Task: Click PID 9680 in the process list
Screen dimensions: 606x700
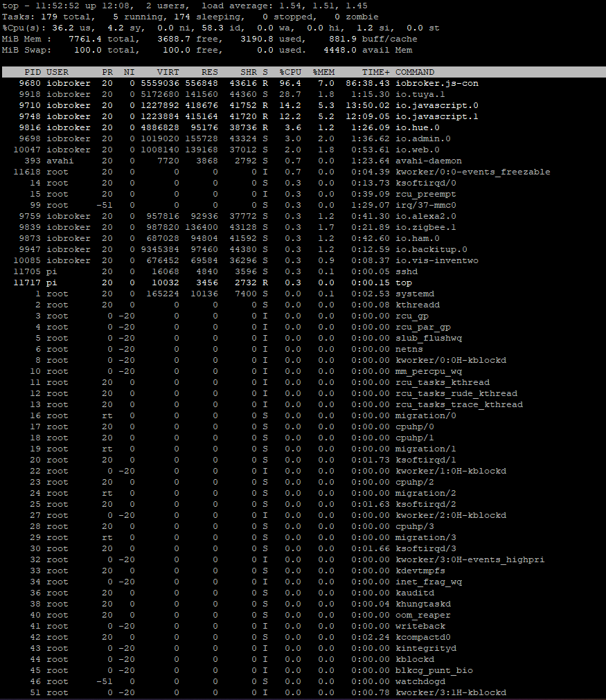Action: (x=30, y=84)
